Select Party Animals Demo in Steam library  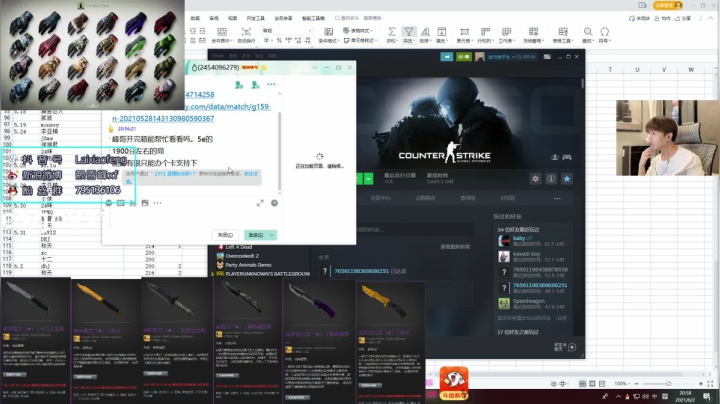[x=248, y=265]
